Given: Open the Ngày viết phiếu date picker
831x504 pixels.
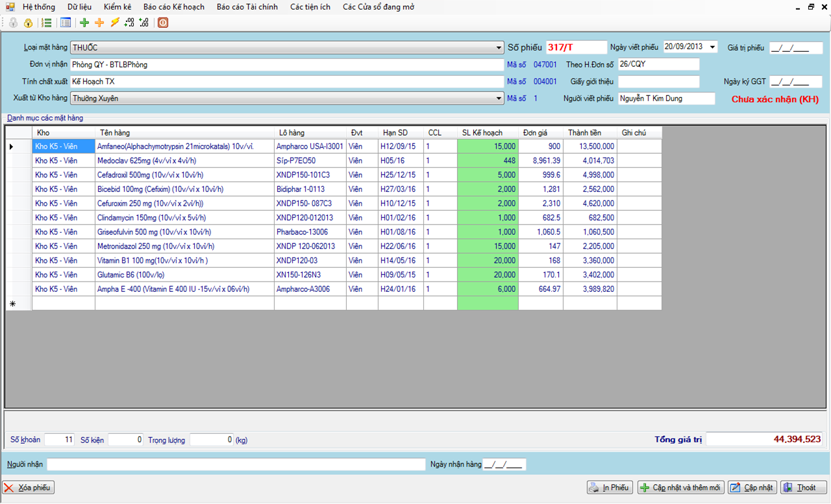Looking at the screenshot, I should (713, 47).
